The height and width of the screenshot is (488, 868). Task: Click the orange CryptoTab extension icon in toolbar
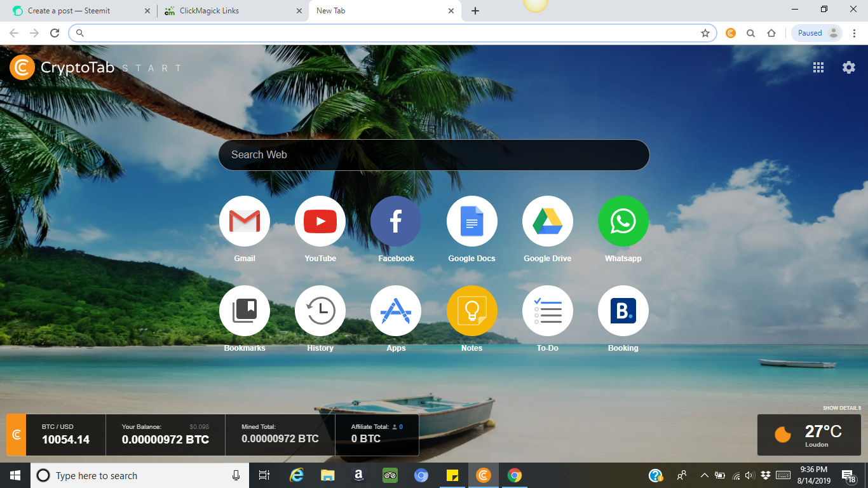(x=731, y=33)
